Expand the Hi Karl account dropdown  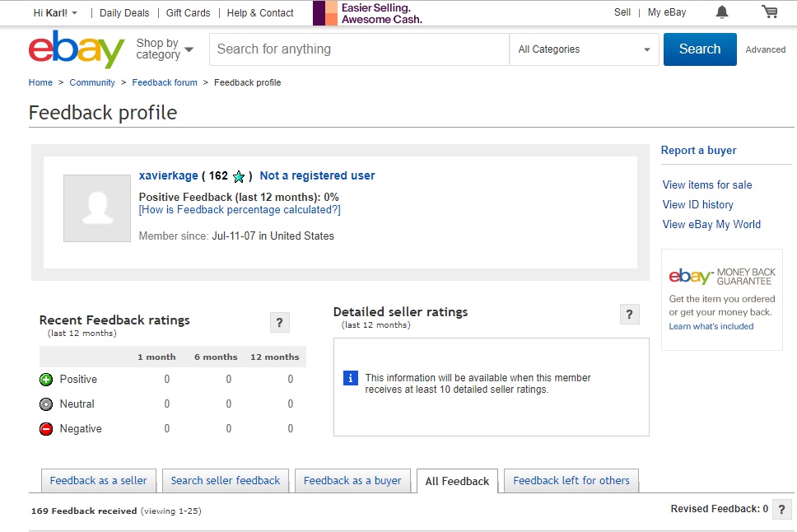[56, 13]
